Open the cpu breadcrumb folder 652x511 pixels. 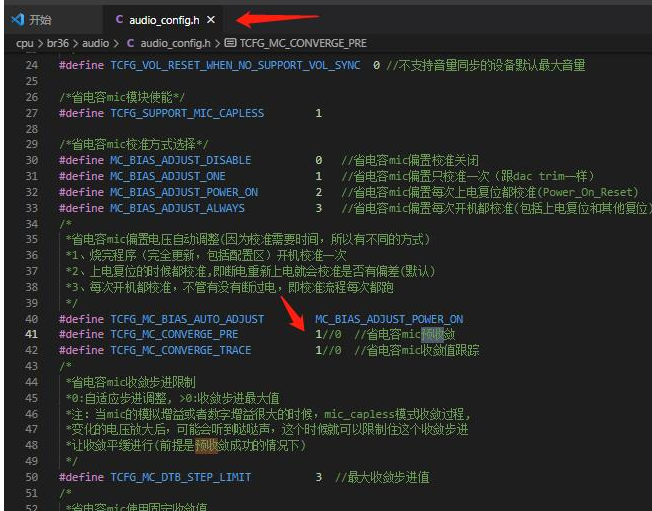pos(25,43)
